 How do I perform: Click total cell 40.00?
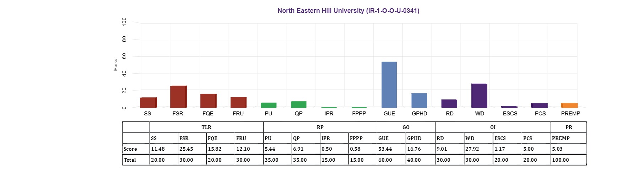tap(421, 160)
